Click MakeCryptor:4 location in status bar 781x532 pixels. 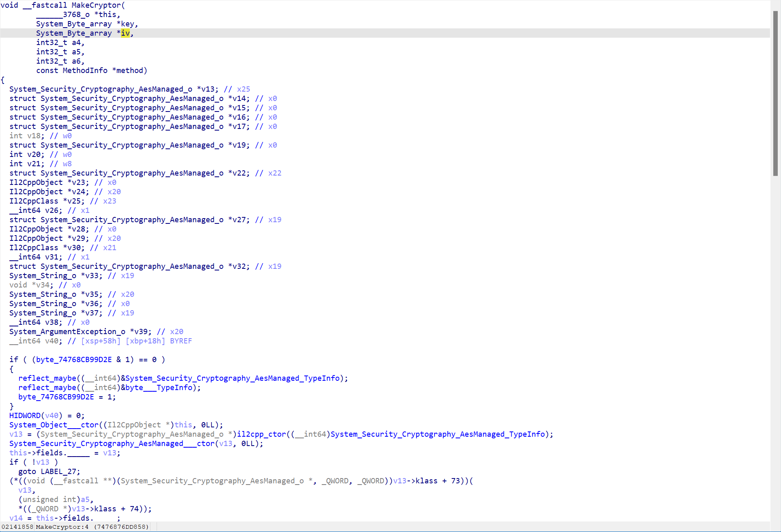62,527
